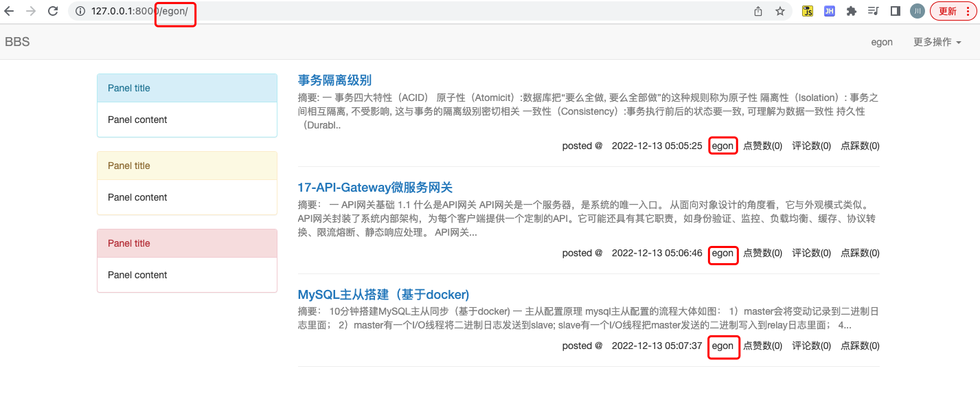The height and width of the screenshot is (393, 980).
Task: Click the browser forward arrow
Action: [x=31, y=11]
